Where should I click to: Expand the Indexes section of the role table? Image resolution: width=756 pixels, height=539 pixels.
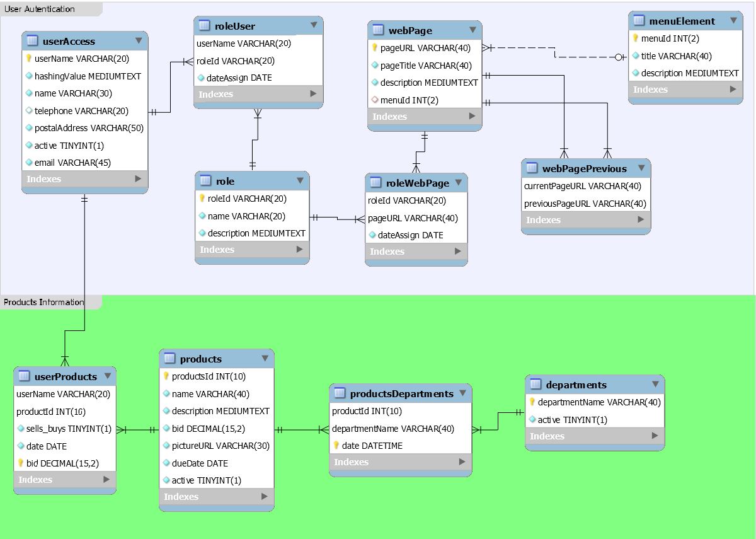[252, 250]
